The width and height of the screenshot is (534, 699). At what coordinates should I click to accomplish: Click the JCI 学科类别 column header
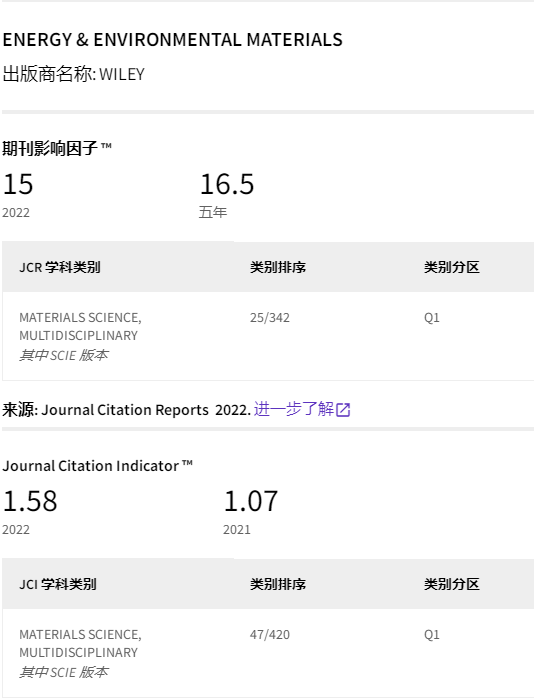tap(58, 584)
